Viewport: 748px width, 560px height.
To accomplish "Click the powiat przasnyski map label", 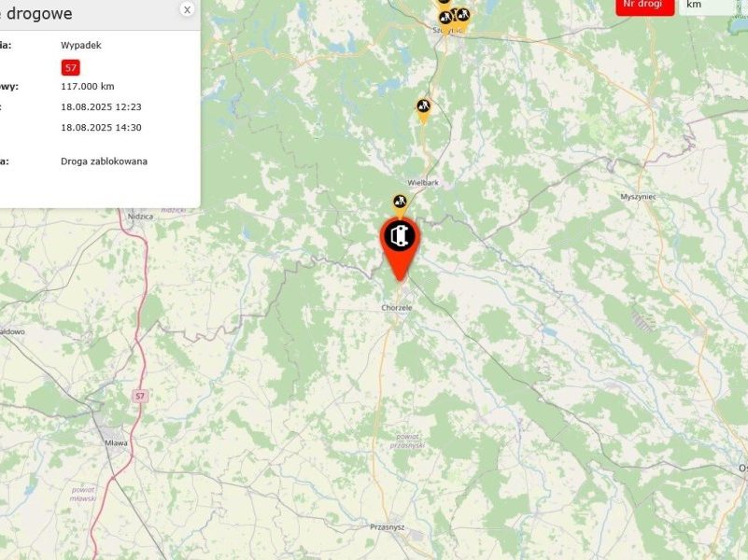I will [x=407, y=441].
